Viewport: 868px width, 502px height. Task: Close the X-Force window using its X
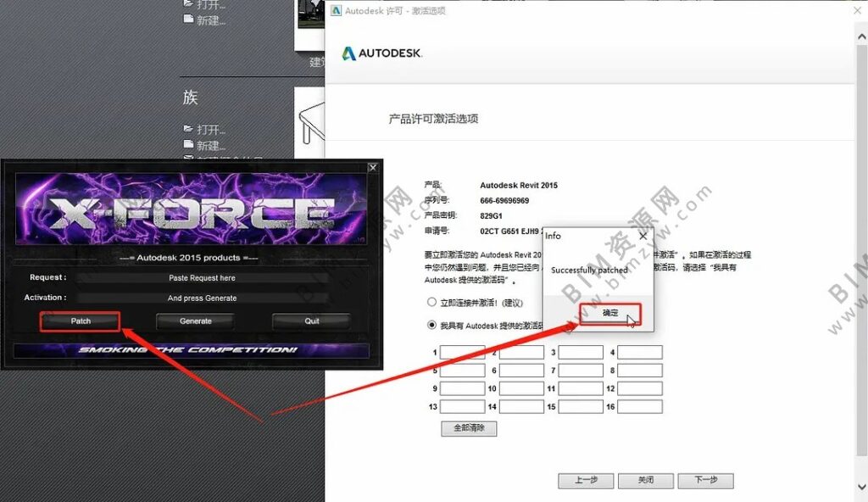tap(373, 167)
